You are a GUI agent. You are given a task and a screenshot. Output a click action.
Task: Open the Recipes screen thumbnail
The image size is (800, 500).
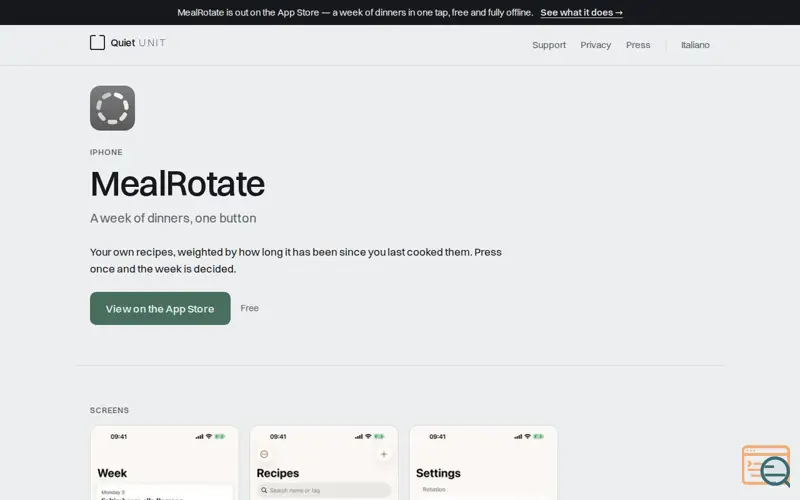324,463
